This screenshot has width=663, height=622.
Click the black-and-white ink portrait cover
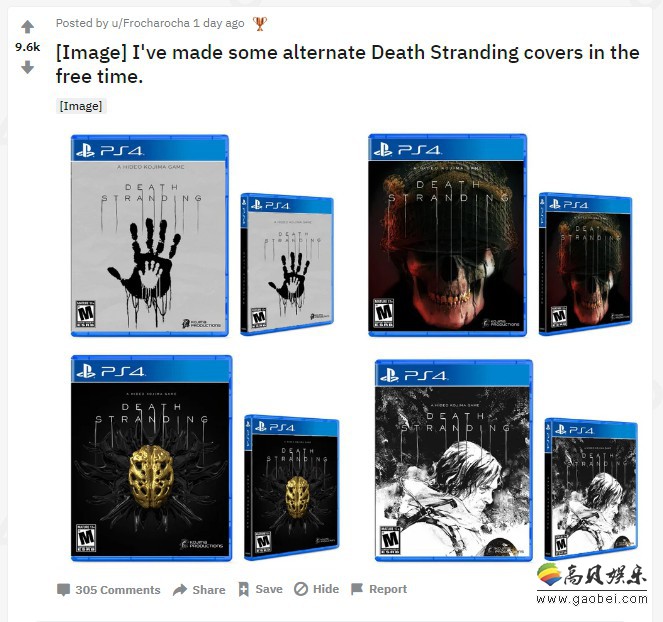tap(454, 460)
